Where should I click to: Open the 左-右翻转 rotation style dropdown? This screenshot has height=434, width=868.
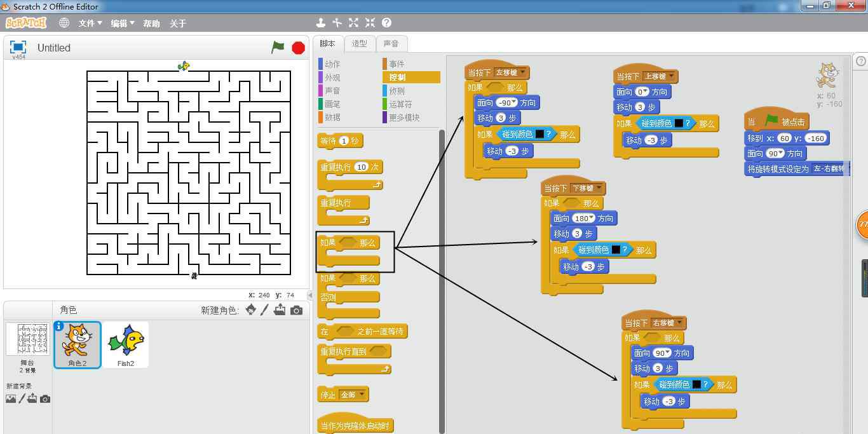pos(829,169)
